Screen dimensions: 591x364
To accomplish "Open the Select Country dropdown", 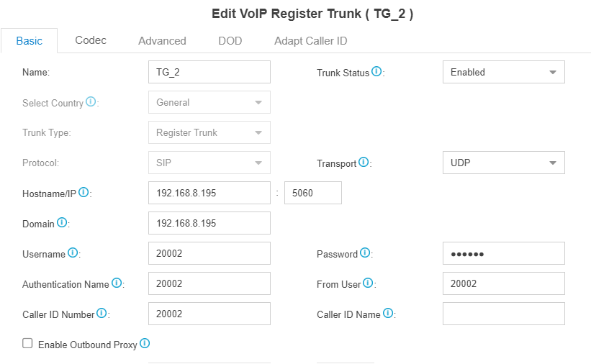I will [x=209, y=102].
